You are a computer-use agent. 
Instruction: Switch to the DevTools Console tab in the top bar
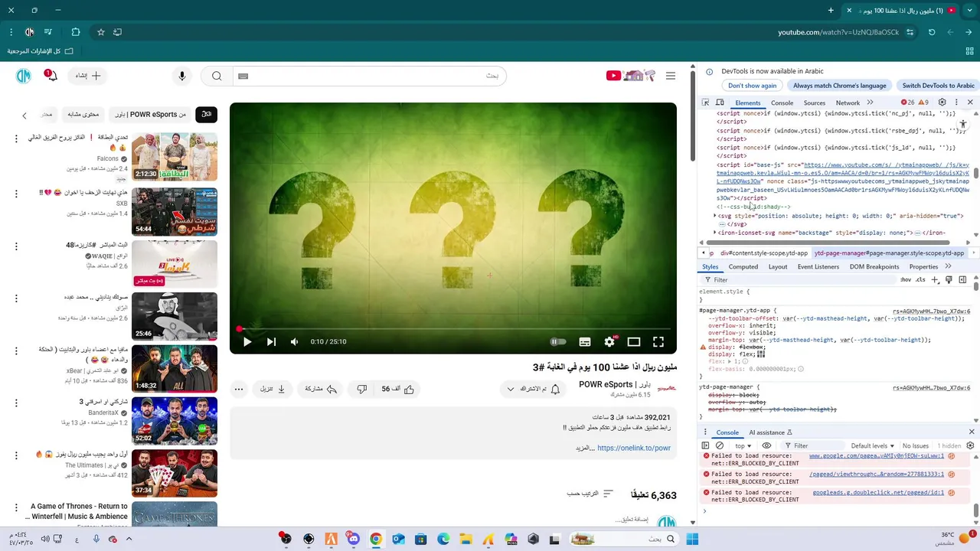coord(782,103)
